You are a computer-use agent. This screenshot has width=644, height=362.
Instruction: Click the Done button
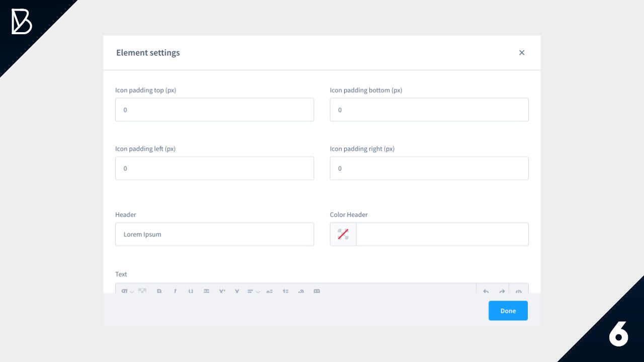coord(508,311)
